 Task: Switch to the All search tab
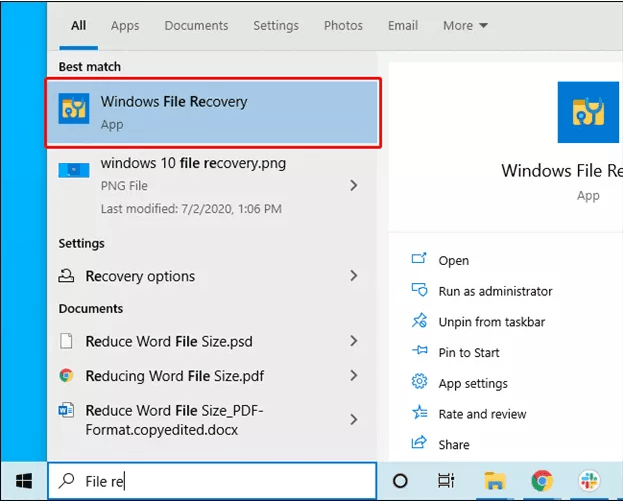tap(78, 25)
